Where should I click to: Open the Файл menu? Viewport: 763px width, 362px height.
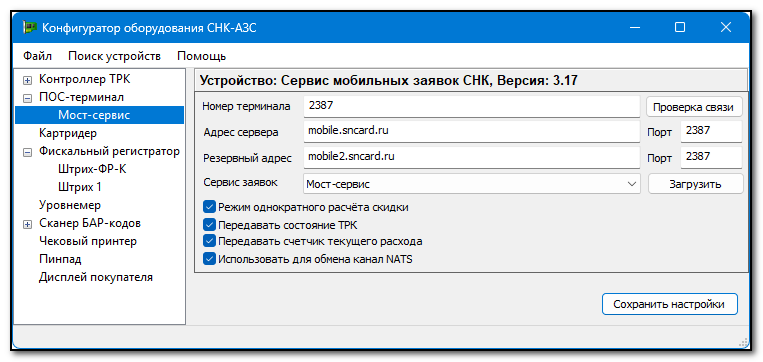[x=37, y=56]
